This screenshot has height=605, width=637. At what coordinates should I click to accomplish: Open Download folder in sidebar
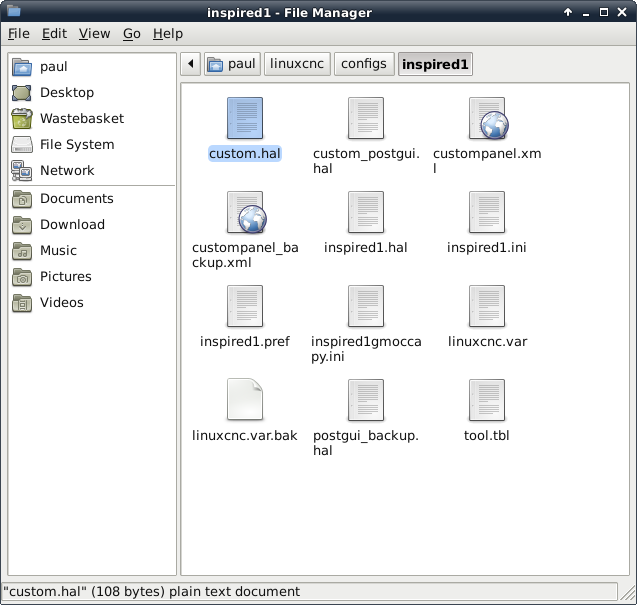(x=92, y=225)
